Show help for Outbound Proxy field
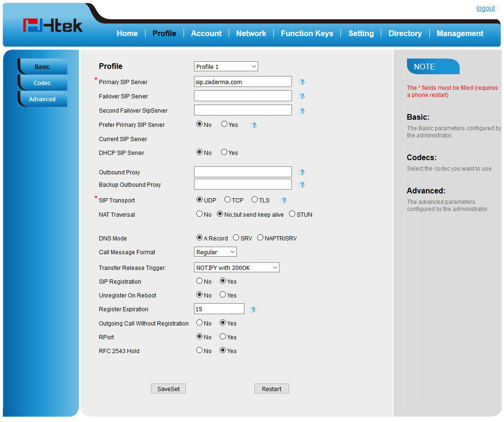Image resolution: width=504 pixels, height=422 pixels. [x=302, y=173]
